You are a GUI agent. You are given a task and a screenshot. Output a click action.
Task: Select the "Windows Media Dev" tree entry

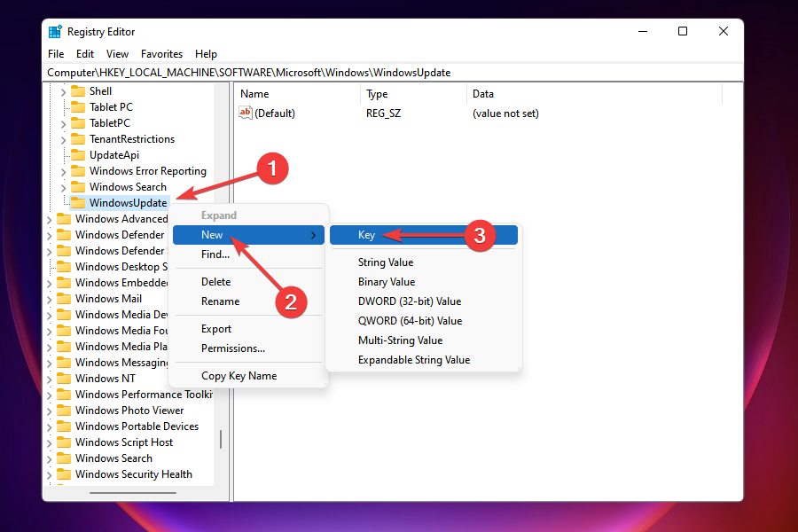[x=121, y=315]
